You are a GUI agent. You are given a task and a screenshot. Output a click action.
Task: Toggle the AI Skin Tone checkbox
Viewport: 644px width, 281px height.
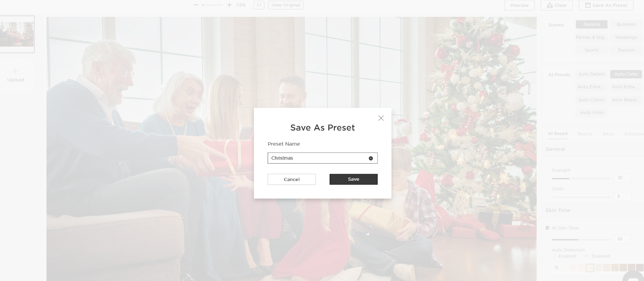click(x=547, y=228)
